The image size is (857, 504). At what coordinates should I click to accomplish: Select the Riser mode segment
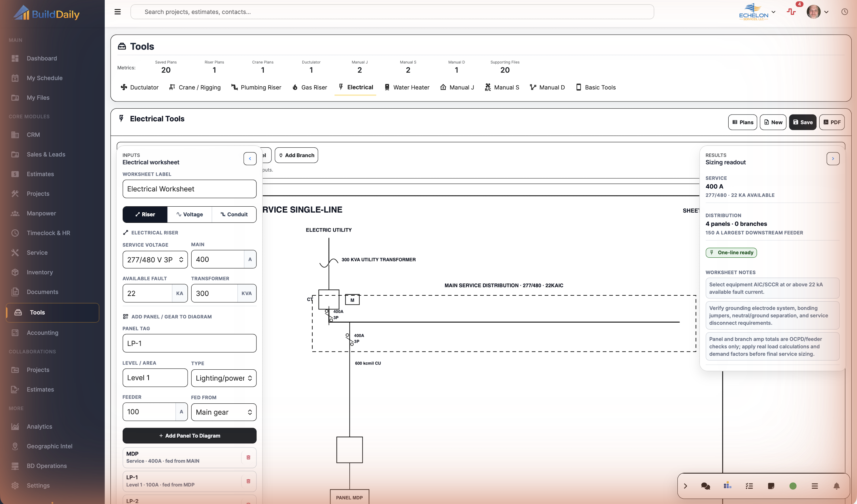pos(145,215)
